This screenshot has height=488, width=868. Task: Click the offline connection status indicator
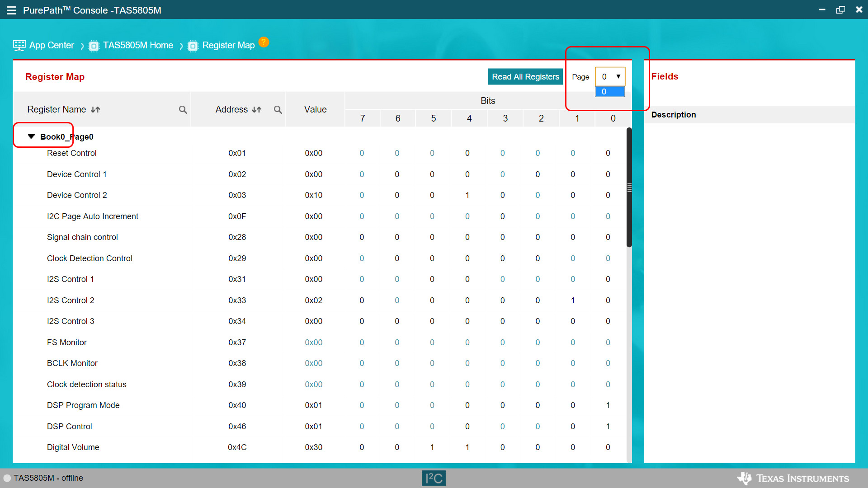tap(7, 478)
